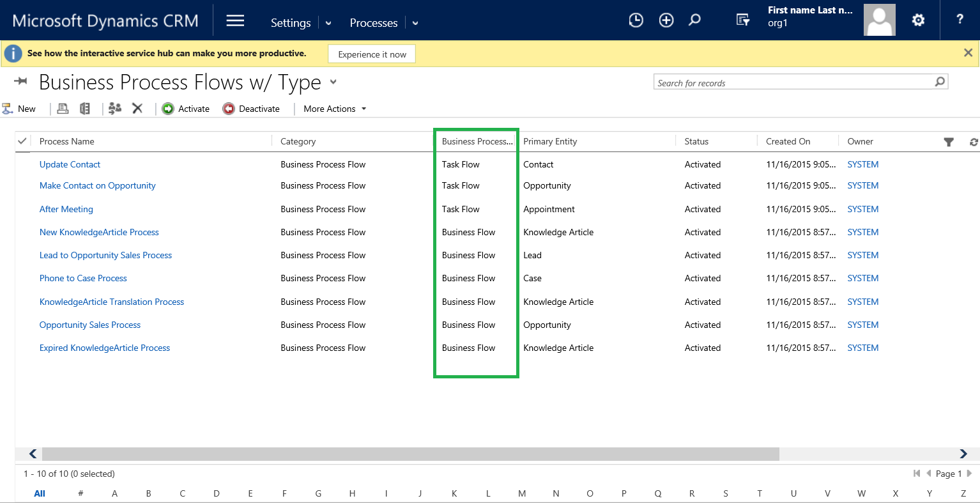The width and height of the screenshot is (980, 503).
Task: Open the Lead to Opportunity Sales Process link
Action: click(105, 255)
